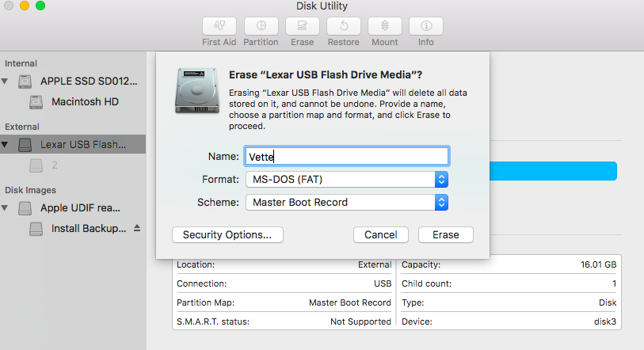Click the Mount toolbar icon
The image size is (644, 350).
[x=385, y=26]
